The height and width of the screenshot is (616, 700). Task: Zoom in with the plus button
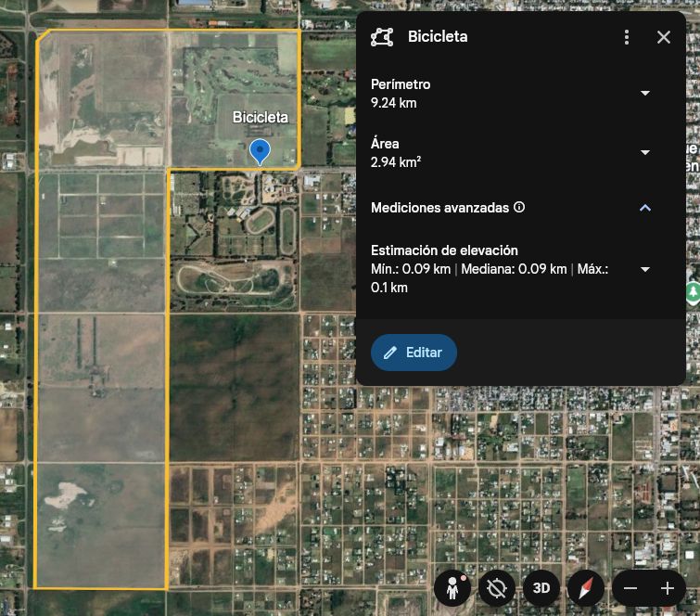click(x=668, y=588)
